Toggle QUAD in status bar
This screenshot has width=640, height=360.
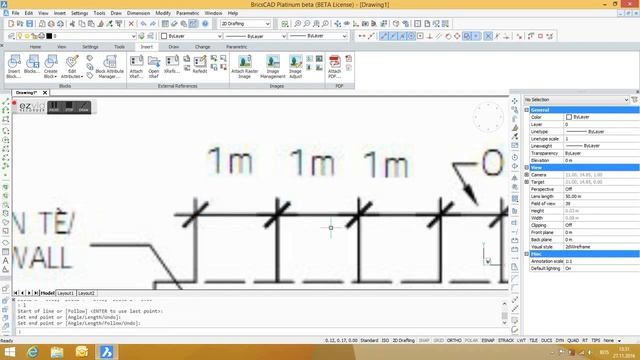pos(573,340)
